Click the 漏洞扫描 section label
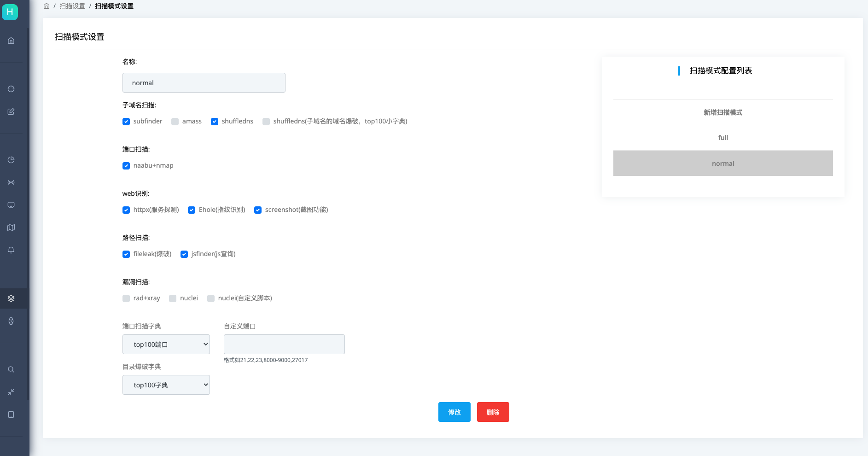 (136, 282)
